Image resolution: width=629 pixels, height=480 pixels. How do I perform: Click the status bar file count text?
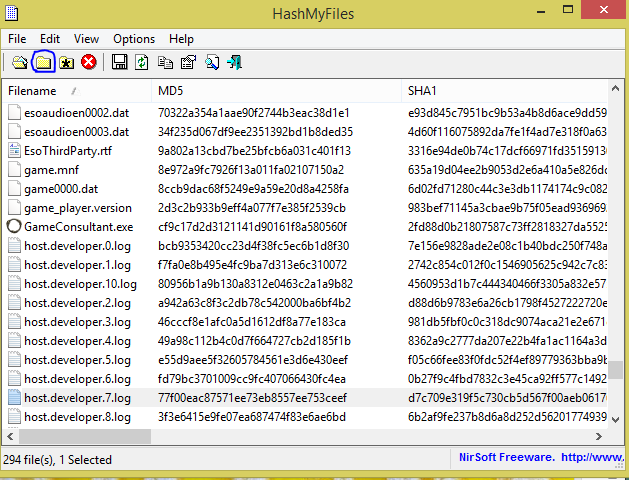57,460
